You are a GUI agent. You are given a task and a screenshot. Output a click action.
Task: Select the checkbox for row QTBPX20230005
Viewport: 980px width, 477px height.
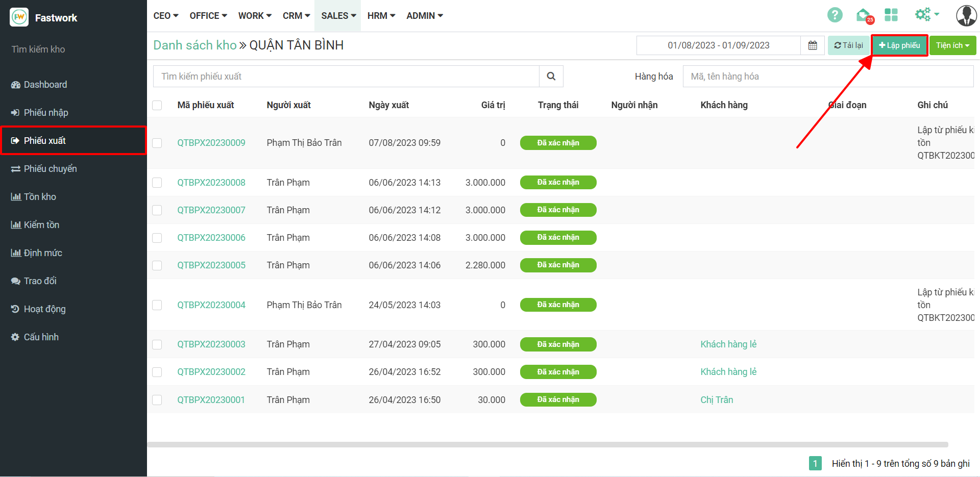tap(157, 266)
